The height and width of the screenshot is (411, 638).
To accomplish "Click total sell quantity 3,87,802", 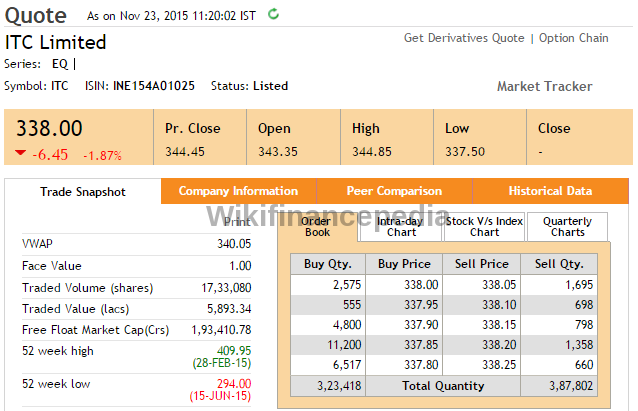I will tap(571, 386).
